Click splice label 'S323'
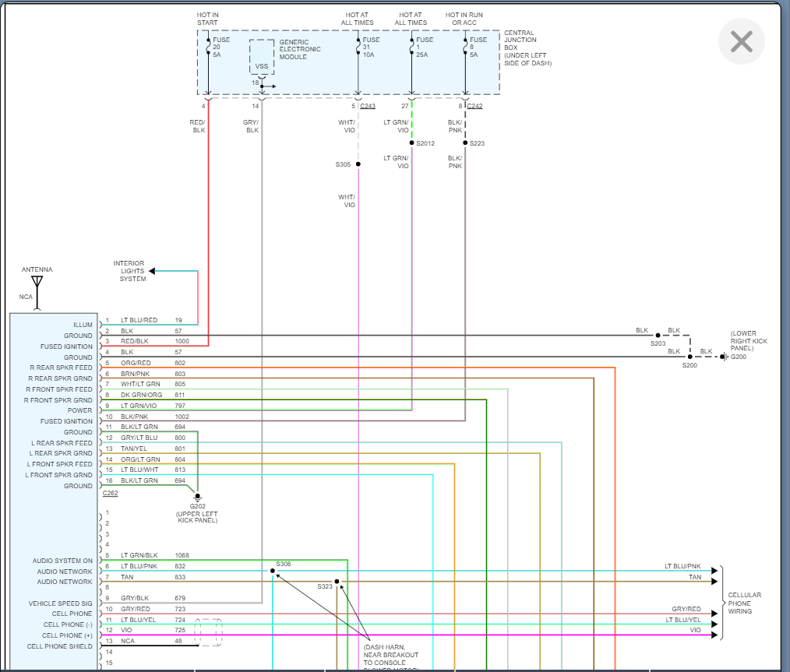This screenshot has width=790, height=672. tap(325, 586)
